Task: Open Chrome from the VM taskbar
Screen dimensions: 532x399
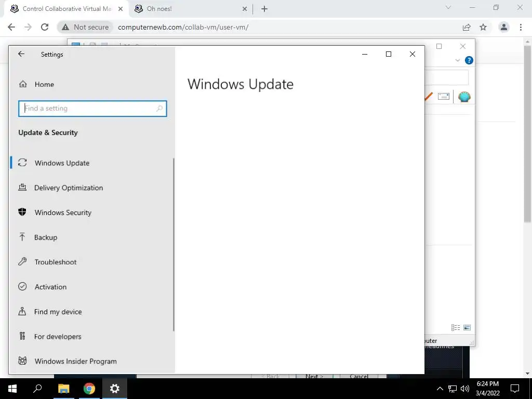Action: (x=89, y=389)
